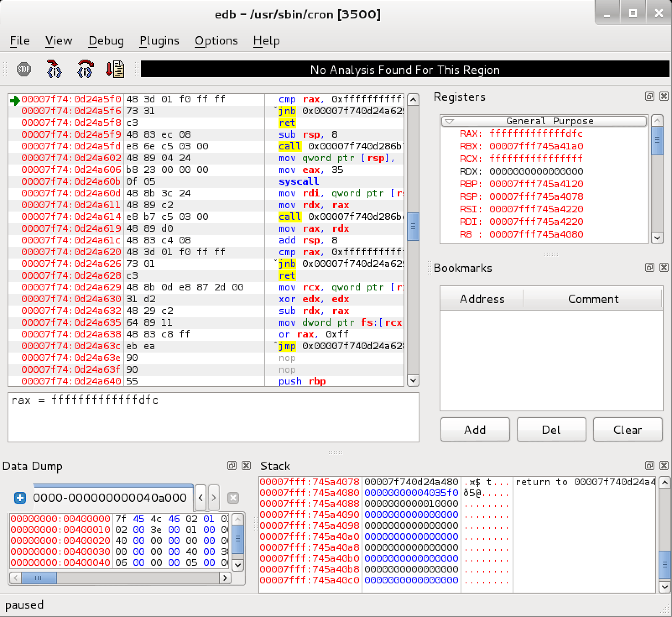Add a new data dump view with the plus icon
Screen dimensions: 672x617
pos(19,499)
